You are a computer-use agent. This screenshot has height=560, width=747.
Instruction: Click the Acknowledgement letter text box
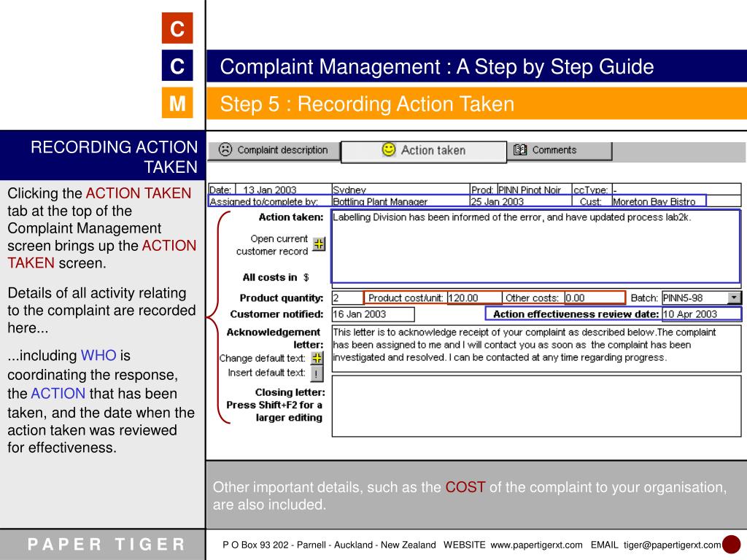pos(536,349)
